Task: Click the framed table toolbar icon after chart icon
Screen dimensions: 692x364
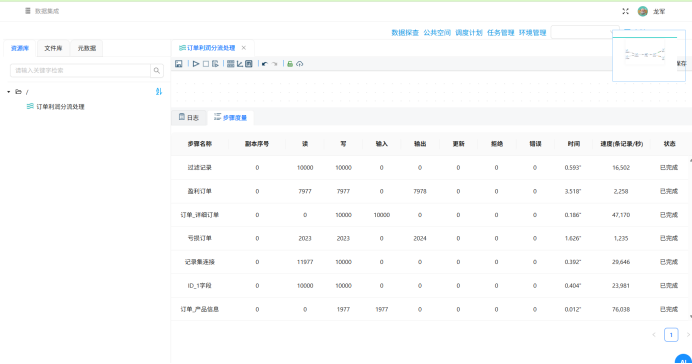Action: (x=249, y=64)
